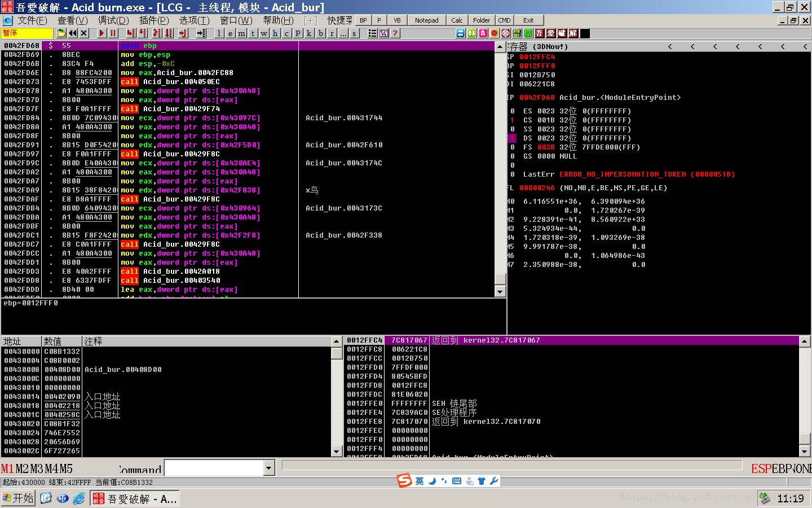Open the 查看(V) menu

(73, 20)
